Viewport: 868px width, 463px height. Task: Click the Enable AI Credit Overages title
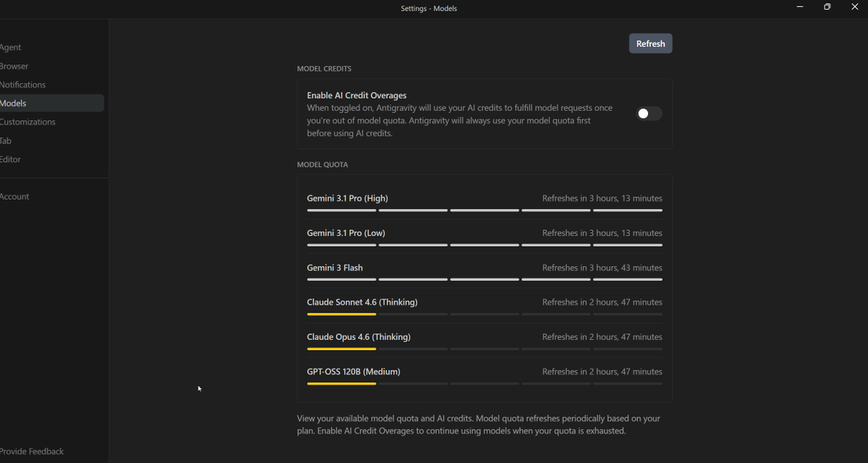(x=357, y=95)
